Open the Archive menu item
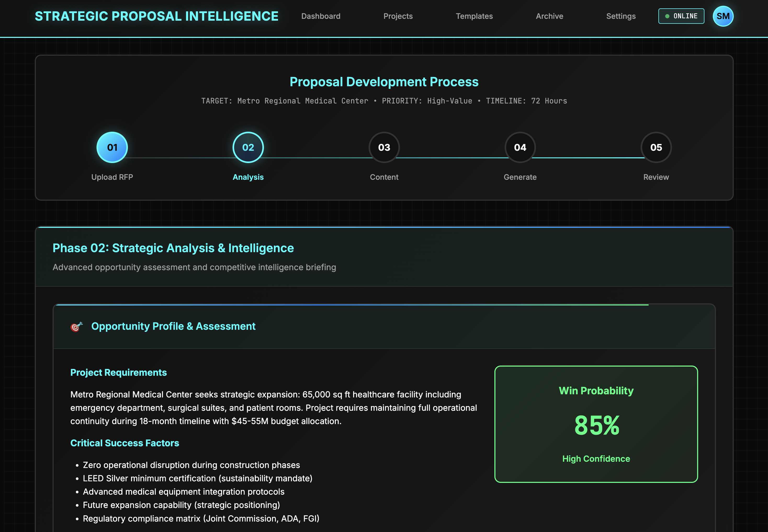 [x=550, y=16]
